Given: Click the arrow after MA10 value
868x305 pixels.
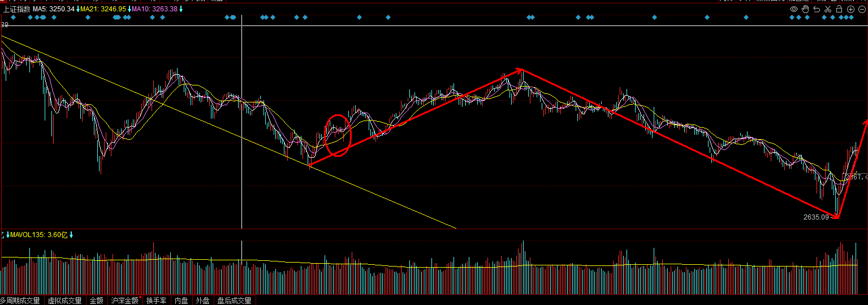Looking at the screenshot, I should 181,9.
